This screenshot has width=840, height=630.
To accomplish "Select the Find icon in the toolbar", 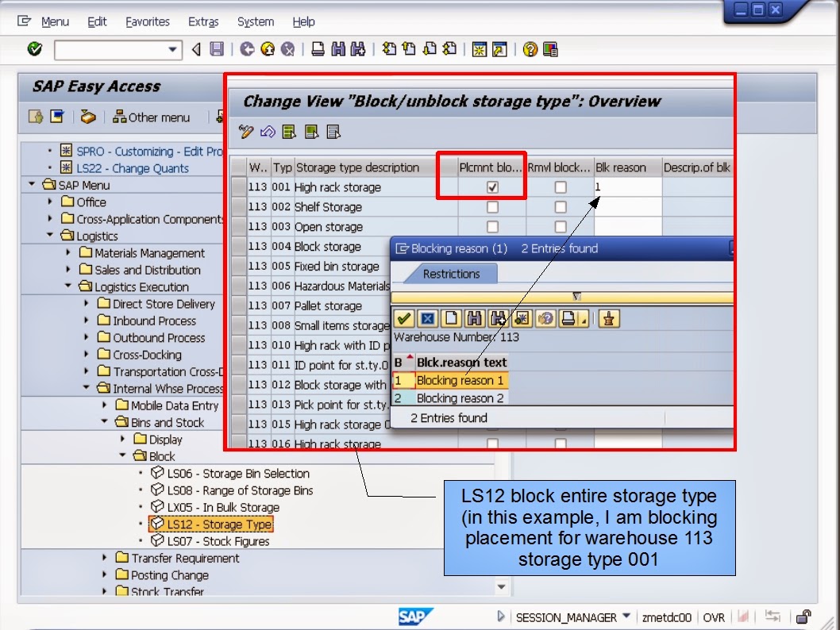I will [337, 48].
